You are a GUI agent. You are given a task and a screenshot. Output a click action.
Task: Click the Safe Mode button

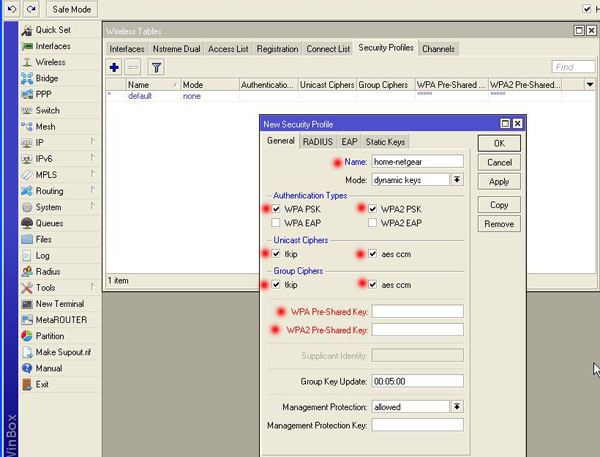tap(72, 9)
